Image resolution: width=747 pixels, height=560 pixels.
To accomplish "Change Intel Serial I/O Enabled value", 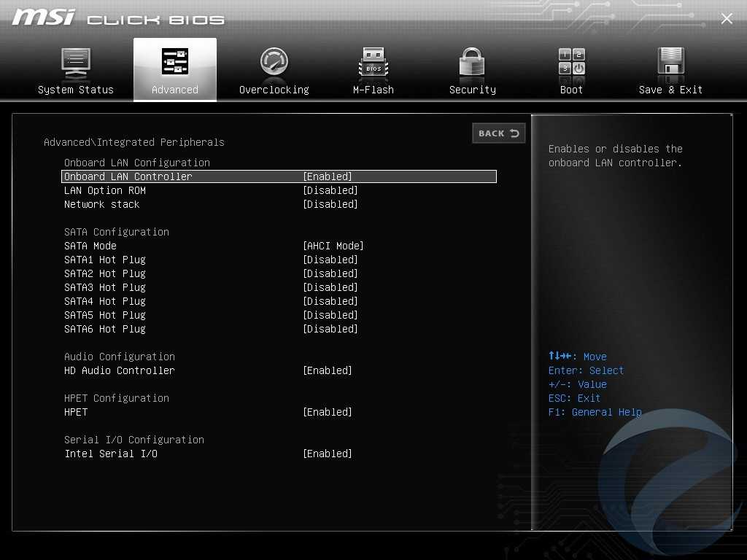I will (x=328, y=454).
